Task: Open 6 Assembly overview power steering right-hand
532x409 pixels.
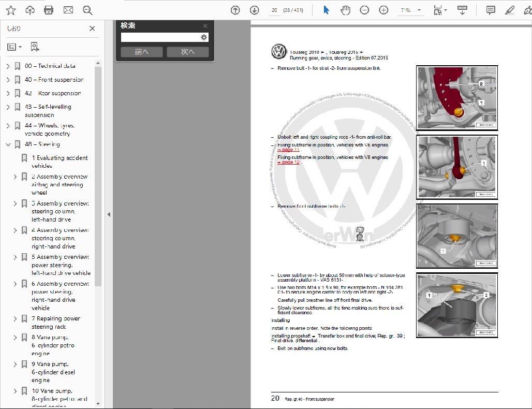Action: 61,296
